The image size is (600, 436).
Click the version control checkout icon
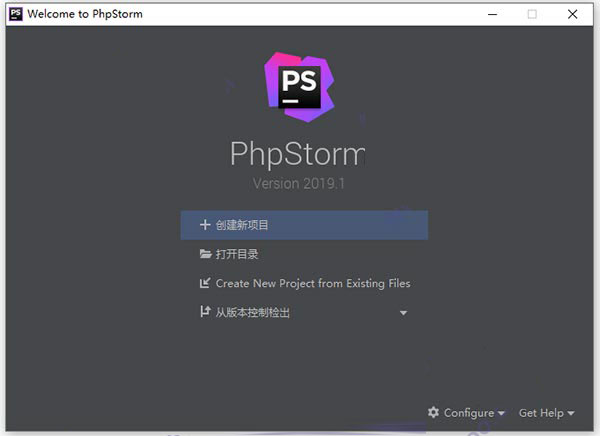205,312
